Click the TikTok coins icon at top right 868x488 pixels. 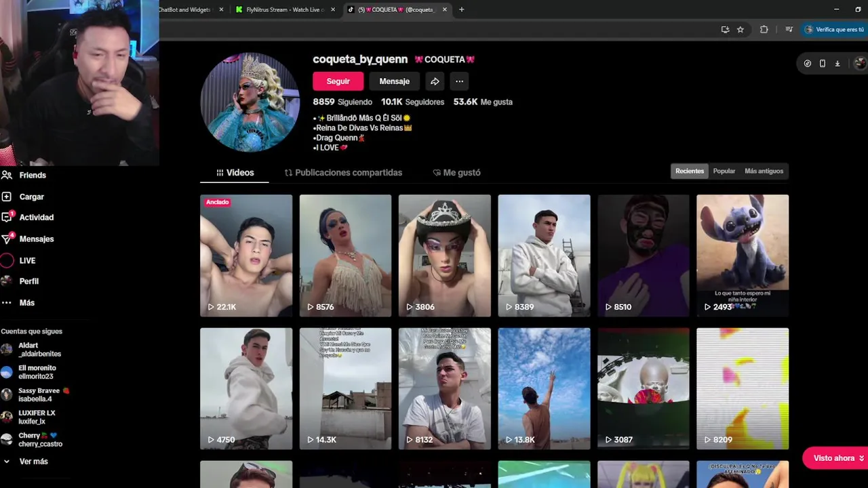807,63
